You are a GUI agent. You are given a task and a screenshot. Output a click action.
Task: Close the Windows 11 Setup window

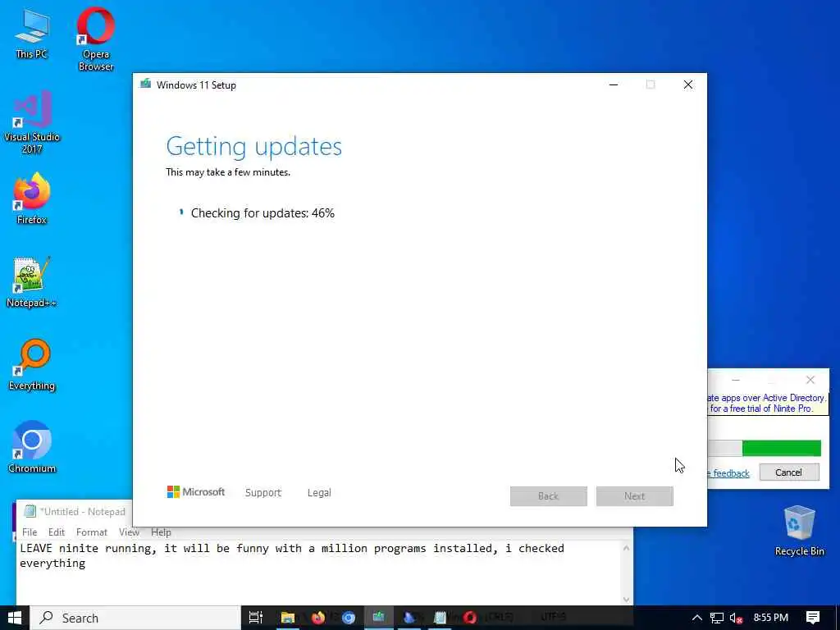pos(688,84)
